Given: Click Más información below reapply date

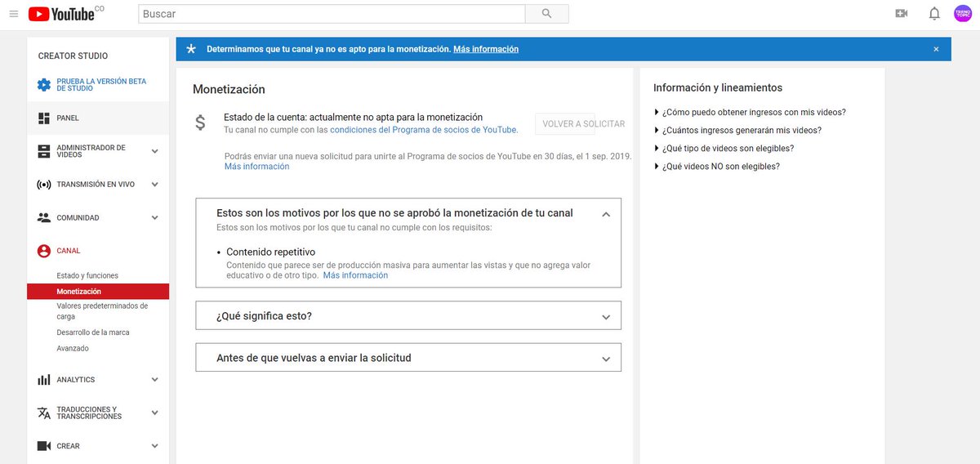Looking at the screenshot, I should click(257, 167).
